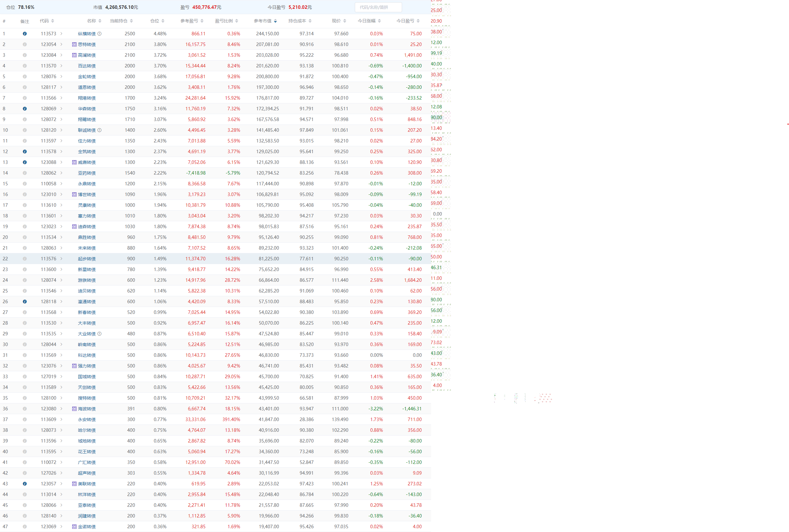Click alert icon next to 大业转债
The image size is (789, 532).
point(99,334)
